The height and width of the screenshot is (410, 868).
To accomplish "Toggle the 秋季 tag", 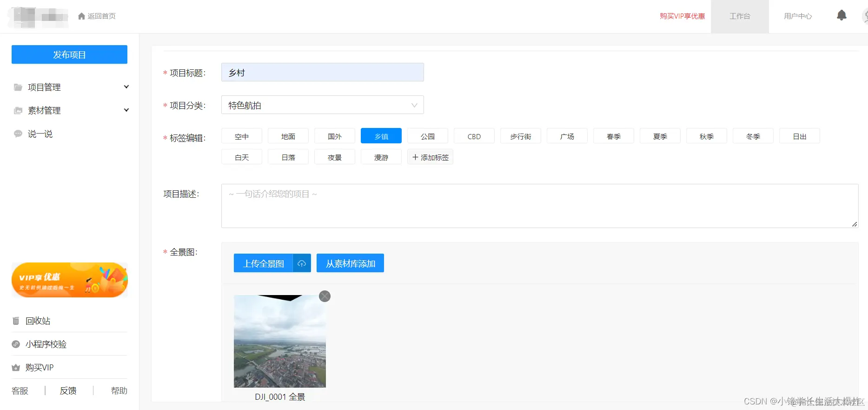I will [707, 136].
